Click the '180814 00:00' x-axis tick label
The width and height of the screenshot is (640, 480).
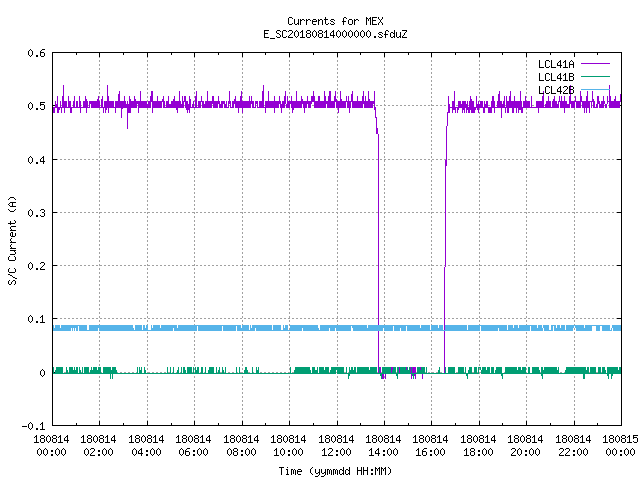click(51, 446)
